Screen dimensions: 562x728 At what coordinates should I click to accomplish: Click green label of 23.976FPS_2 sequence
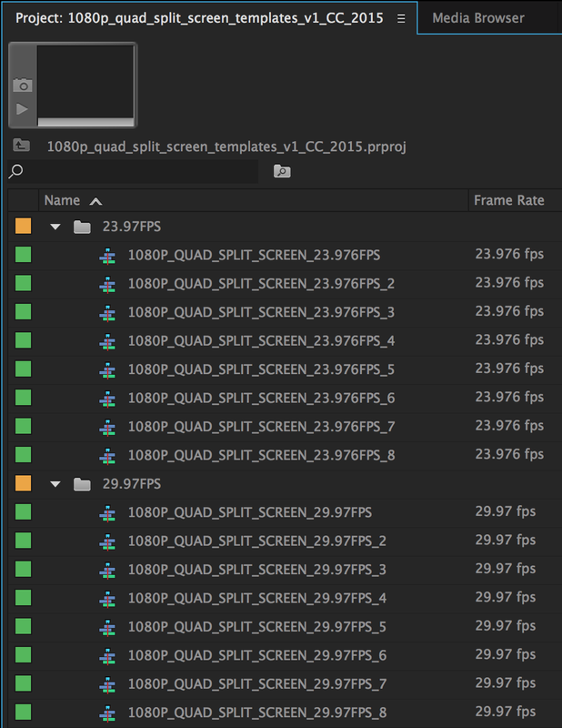[24, 283]
